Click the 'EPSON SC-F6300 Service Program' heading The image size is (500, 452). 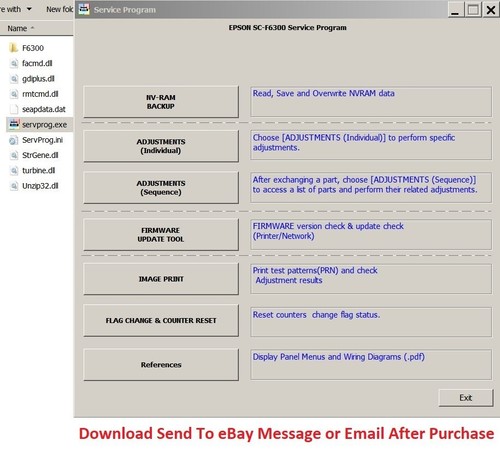287,28
